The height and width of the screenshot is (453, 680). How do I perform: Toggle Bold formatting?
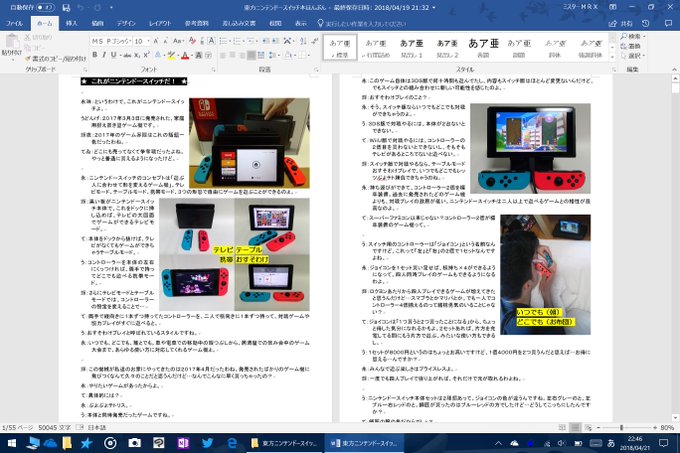coord(95,55)
